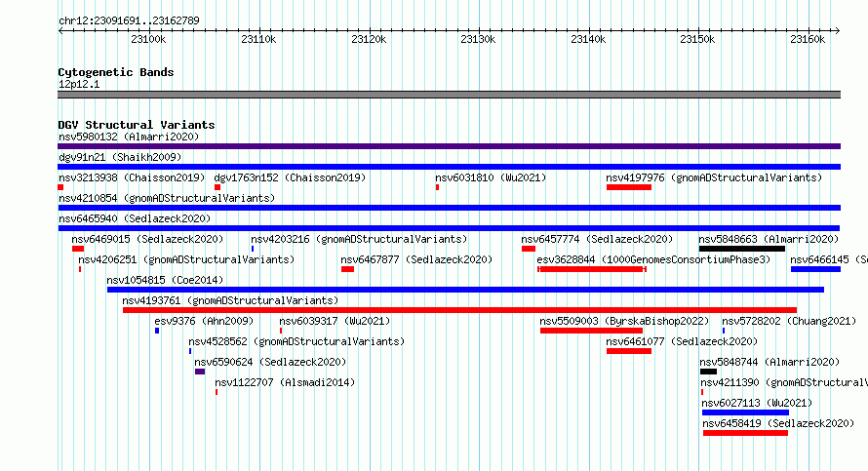Click nsv1122707 (Alsmadi2014) label
The width and height of the screenshot is (868, 471).
click(x=285, y=382)
